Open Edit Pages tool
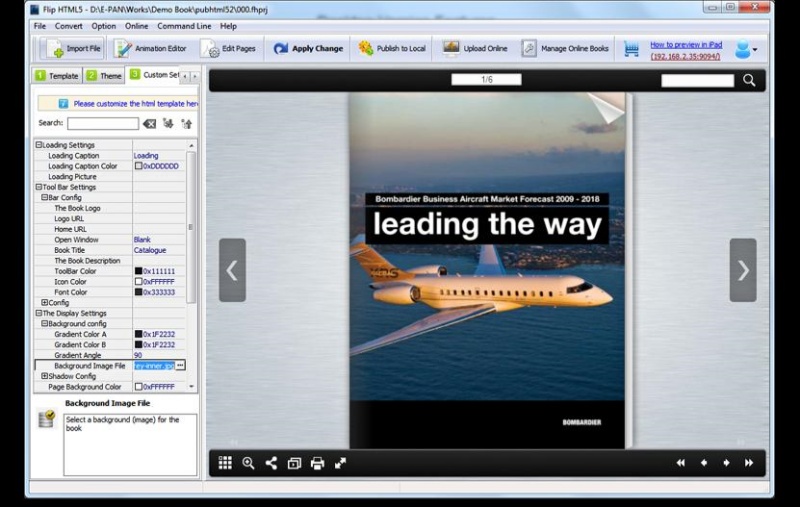The height and width of the screenshot is (507, 800). (228, 48)
